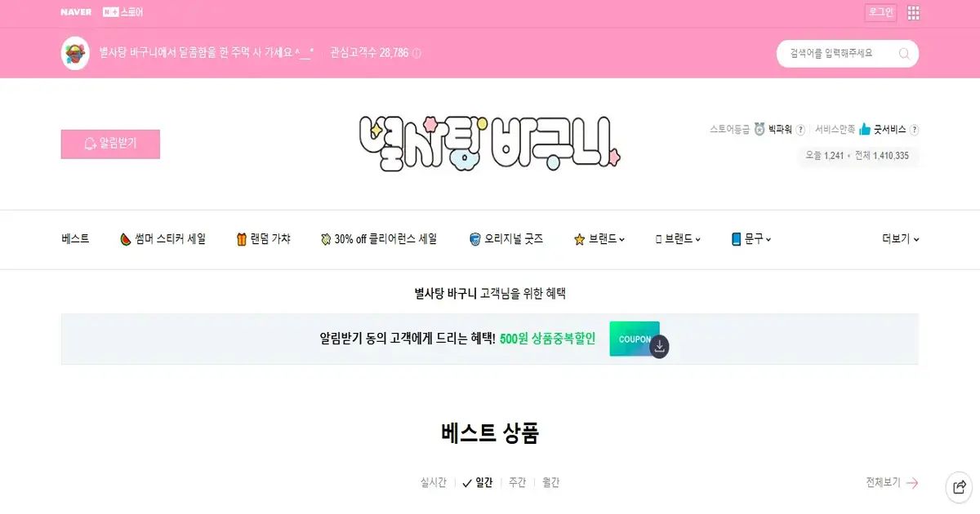980x514 pixels.
Task: Click the coupon download icon
Action: click(x=660, y=346)
